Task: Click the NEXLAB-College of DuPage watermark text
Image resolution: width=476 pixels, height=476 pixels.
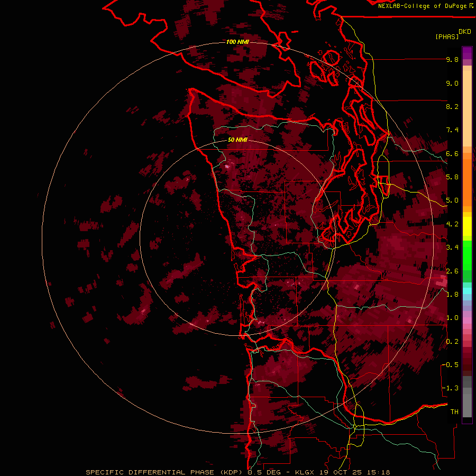Action: (x=422, y=6)
